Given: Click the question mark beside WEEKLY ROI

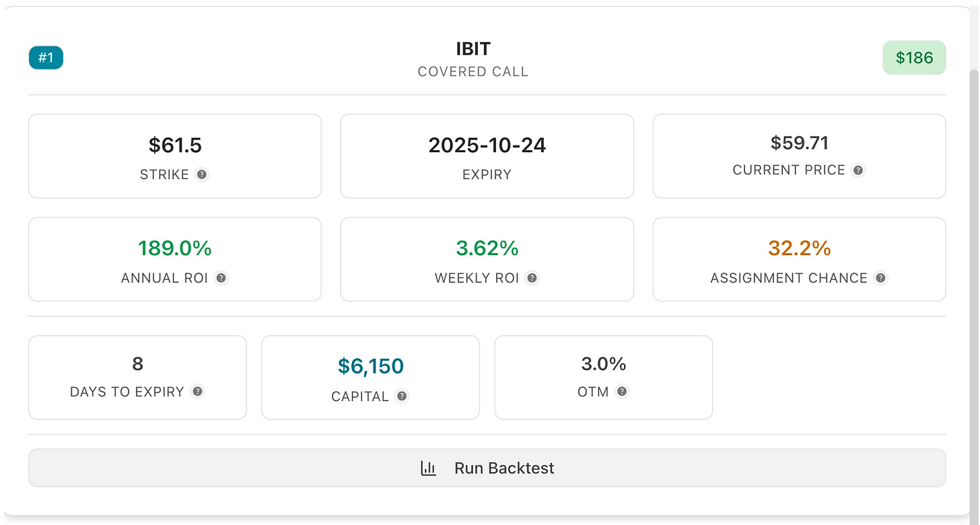Looking at the screenshot, I should [x=532, y=278].
